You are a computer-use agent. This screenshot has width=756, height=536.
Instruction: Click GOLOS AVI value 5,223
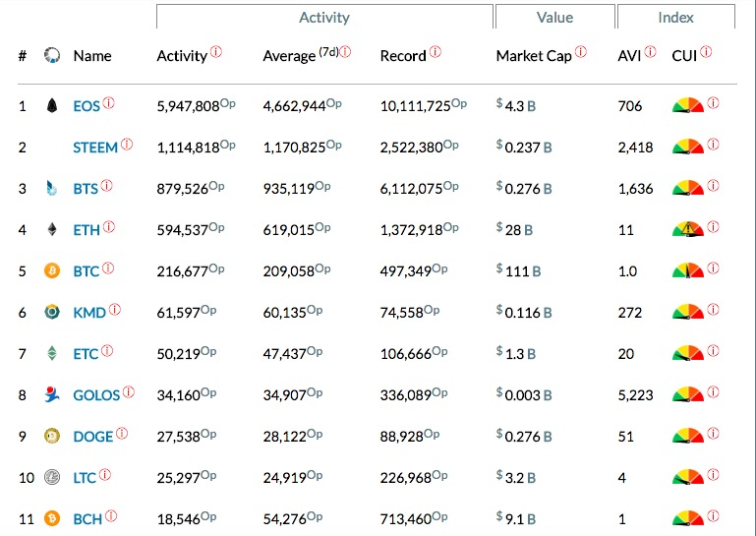click(635, 395)
